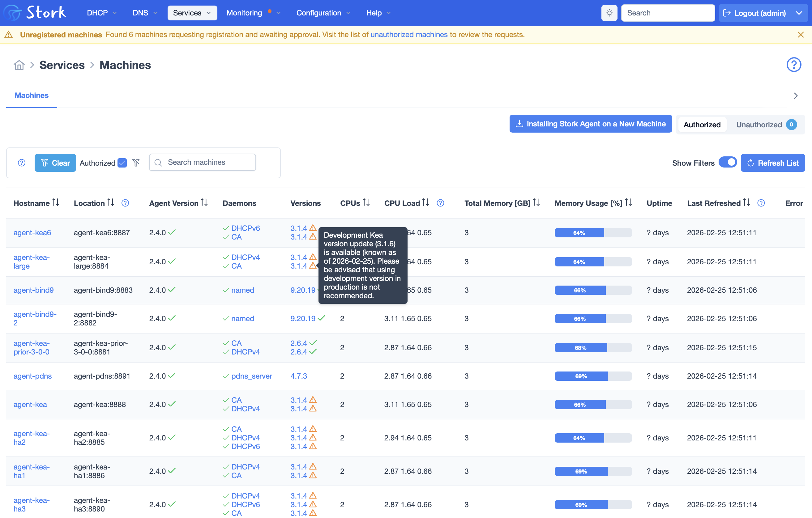The height and width of the screenshot is (518, 812).
Task: Click the clear filter funnel icon beside Authorized
Action: [136, 163]
